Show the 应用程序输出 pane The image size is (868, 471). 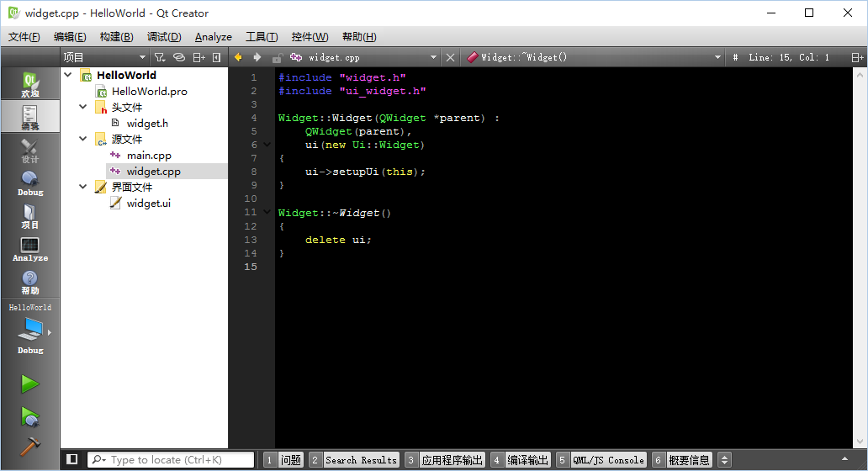(x=445, y=460)
